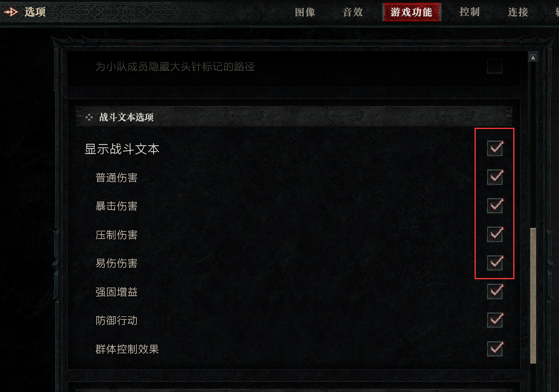Disable 群体控制效果 checkbox
The width and height of the screenshot is (559, 392).
tap(495, 349)
